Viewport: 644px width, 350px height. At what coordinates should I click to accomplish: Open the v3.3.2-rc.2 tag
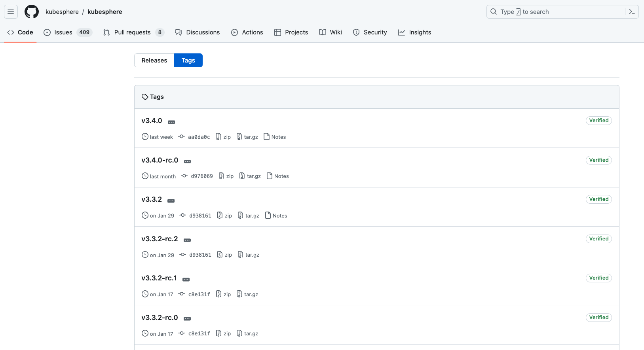pos(160,239)
